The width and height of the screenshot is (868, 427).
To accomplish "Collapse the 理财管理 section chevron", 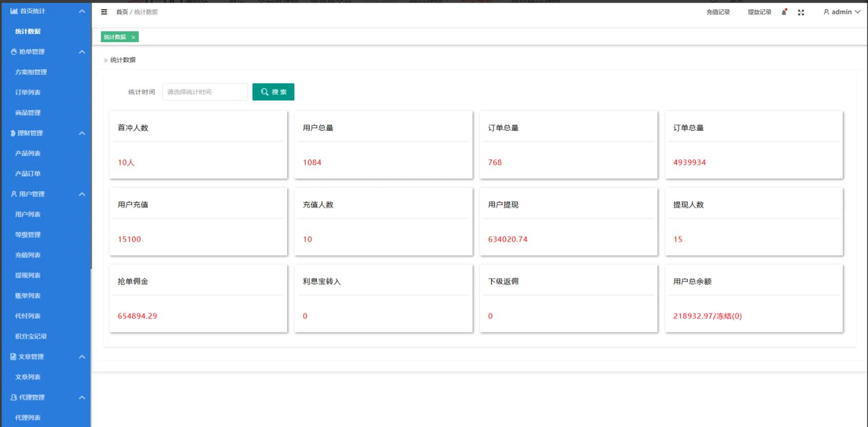I will (82, 133).
